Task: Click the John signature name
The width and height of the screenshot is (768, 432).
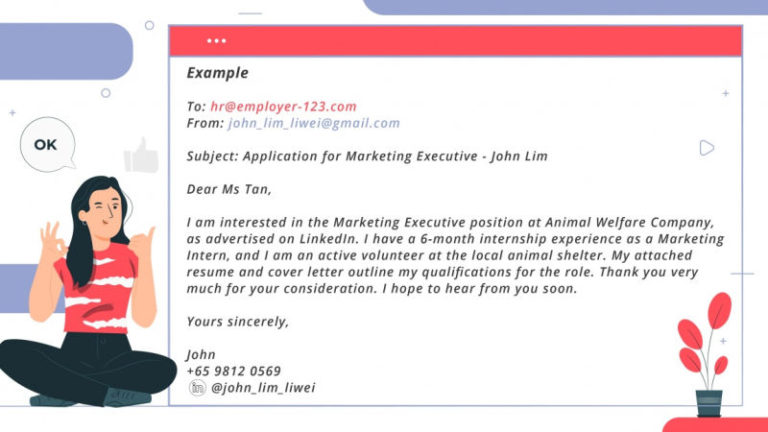Action: point(200,354)
